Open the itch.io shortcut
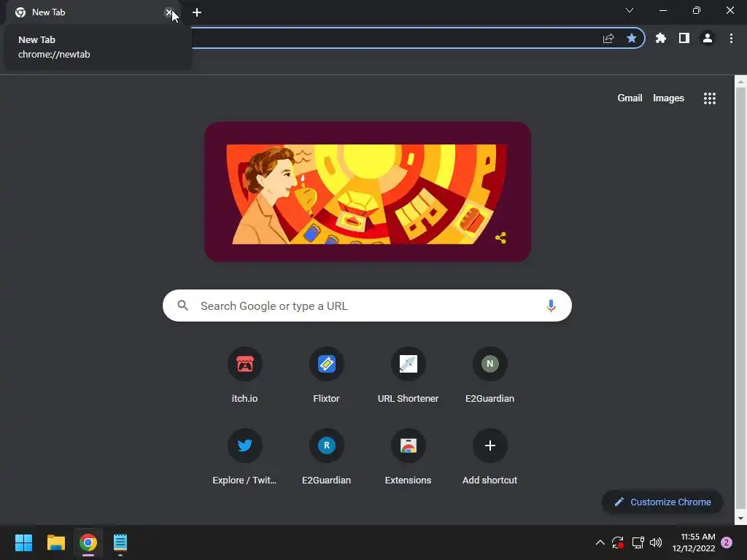747x560 pixels. (x=244, y=365)
